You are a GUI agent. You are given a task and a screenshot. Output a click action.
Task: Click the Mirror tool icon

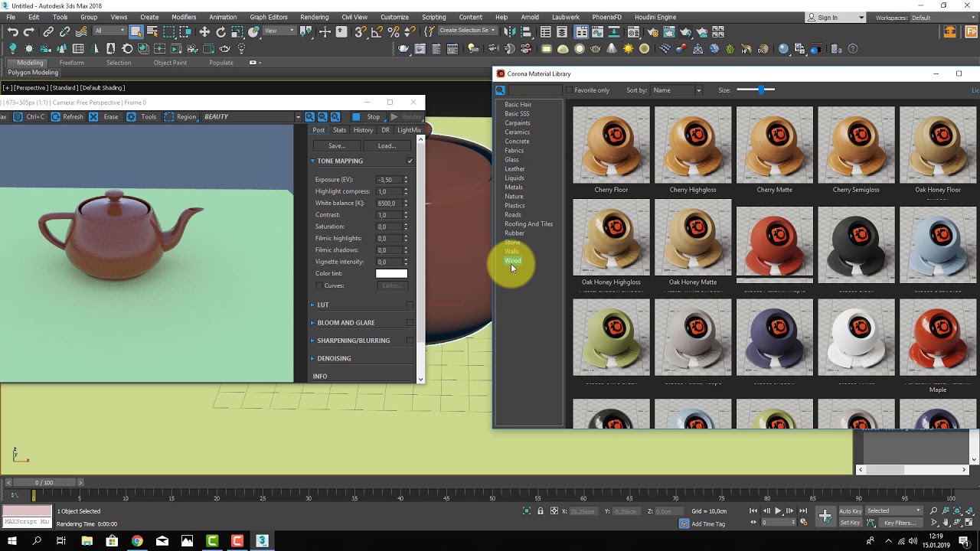[510, 31]
